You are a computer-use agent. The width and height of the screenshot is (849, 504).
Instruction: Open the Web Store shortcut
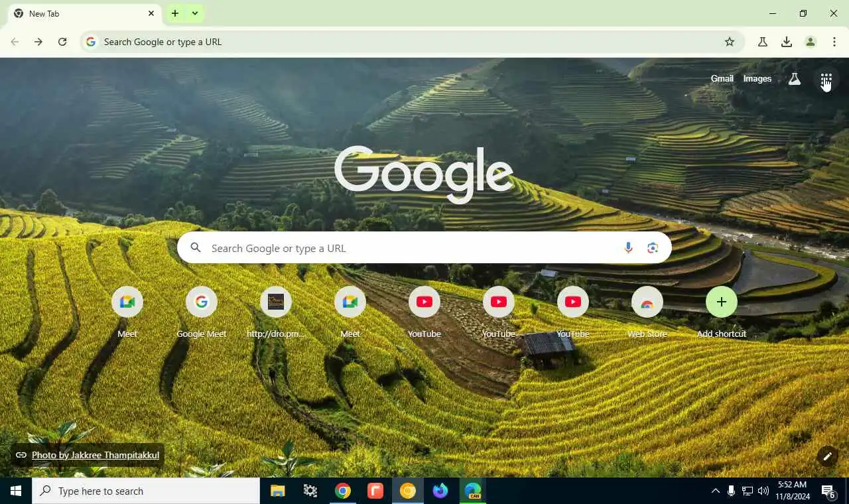tap(647, 312)
